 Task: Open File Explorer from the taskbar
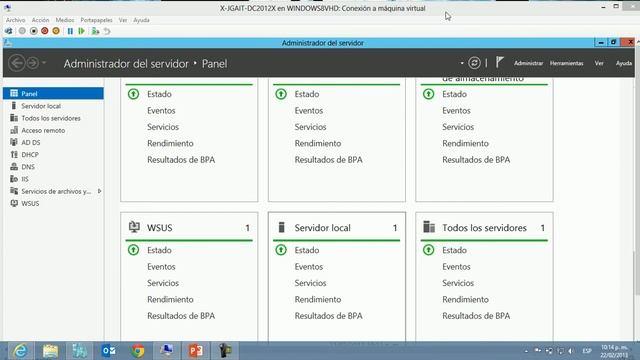pos(50,351)
